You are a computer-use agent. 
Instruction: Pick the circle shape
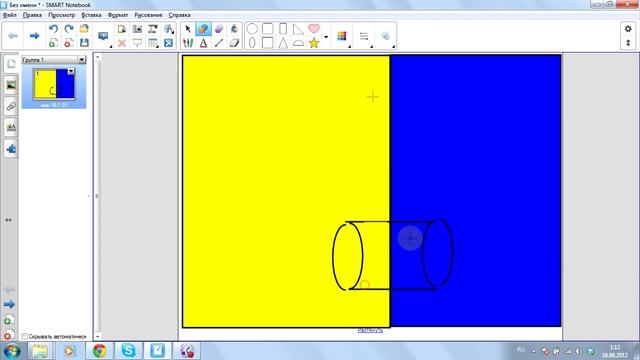click(252, 29)
